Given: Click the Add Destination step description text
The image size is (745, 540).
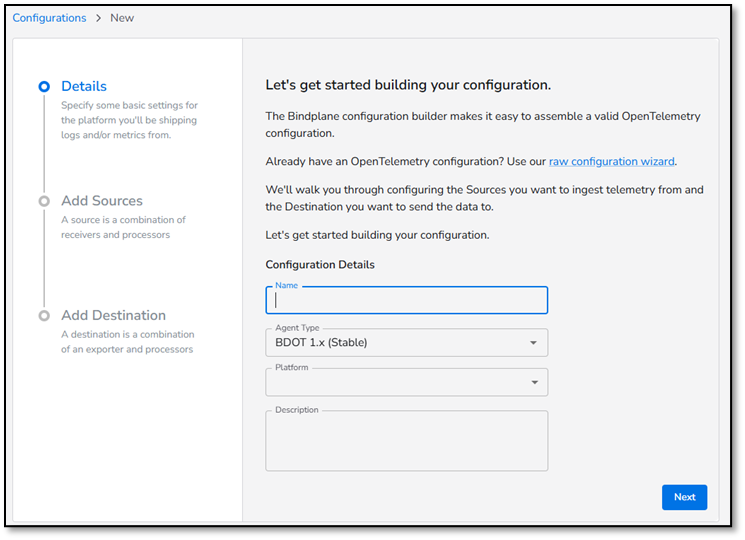Looking at the screenshot, I should coord(127,341).
